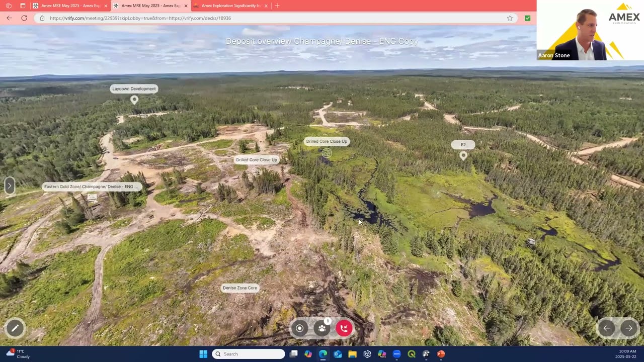Open the meeting participants panel
Image resolution: width=644 pixels, height=362 pixels.
click(x=322, y=328)
